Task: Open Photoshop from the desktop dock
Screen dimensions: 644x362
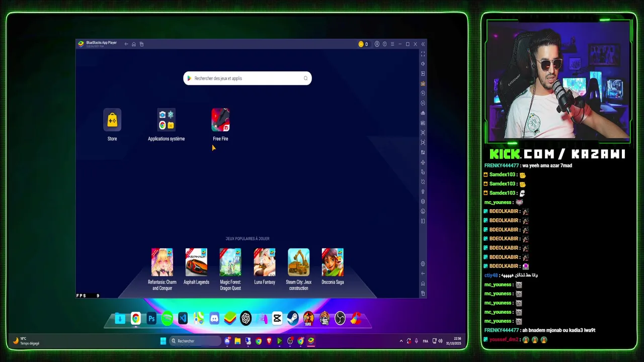Action: [151, 318]
